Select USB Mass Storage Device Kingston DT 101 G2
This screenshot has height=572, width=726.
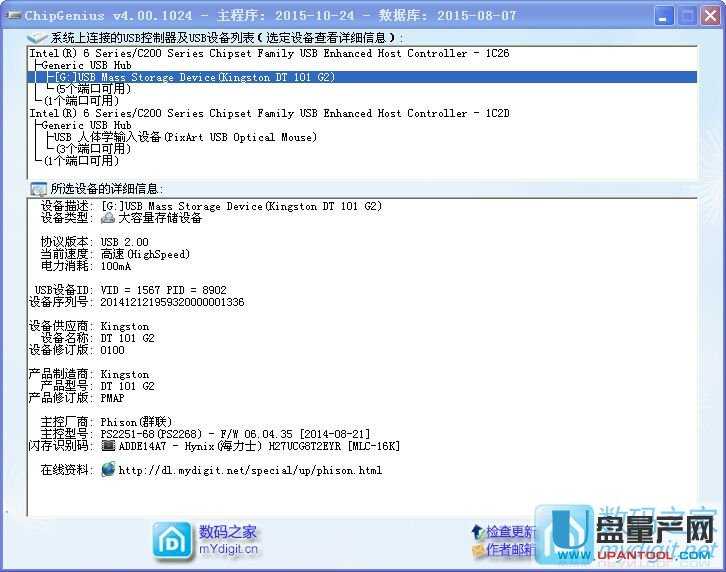tap(208, 77)
